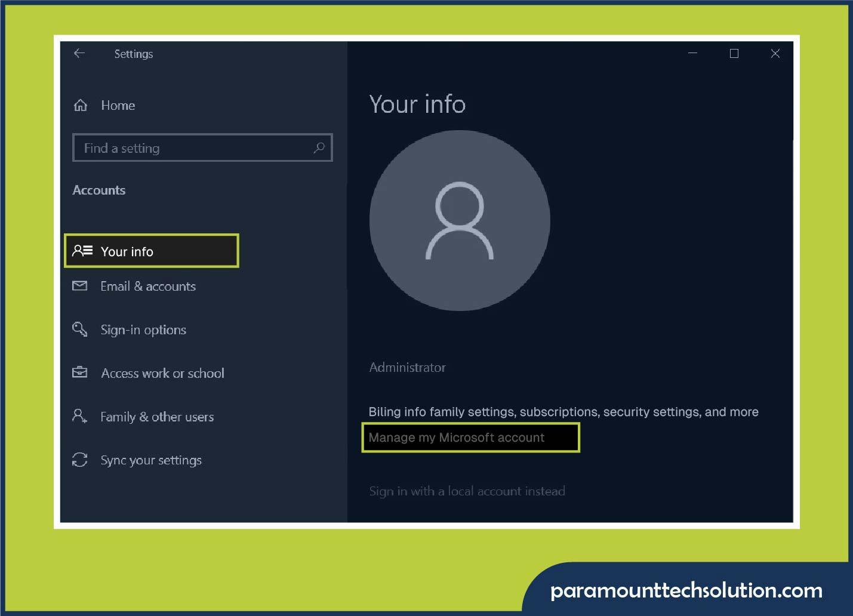Screen dimensions: 853x616
Task: Click the back arrow in Settings
Action: tap(79, 53)
